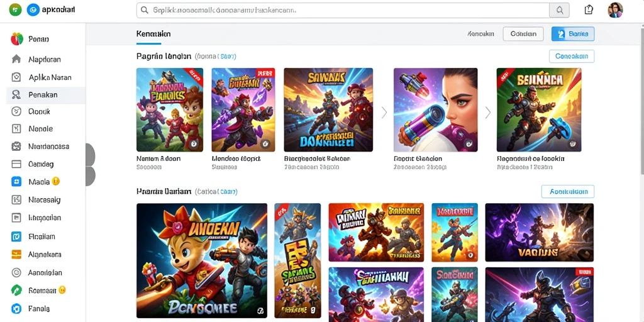The height and width of the screenshot is (322, 644).
Task: Click the Oondk clock-style icon
Action: [x=16, y=111]
